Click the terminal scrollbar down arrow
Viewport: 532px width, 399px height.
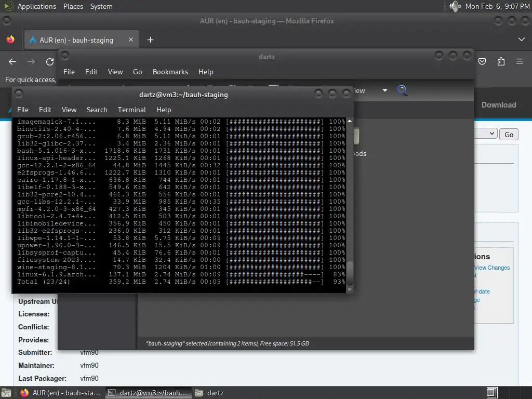tap(350, 290)
